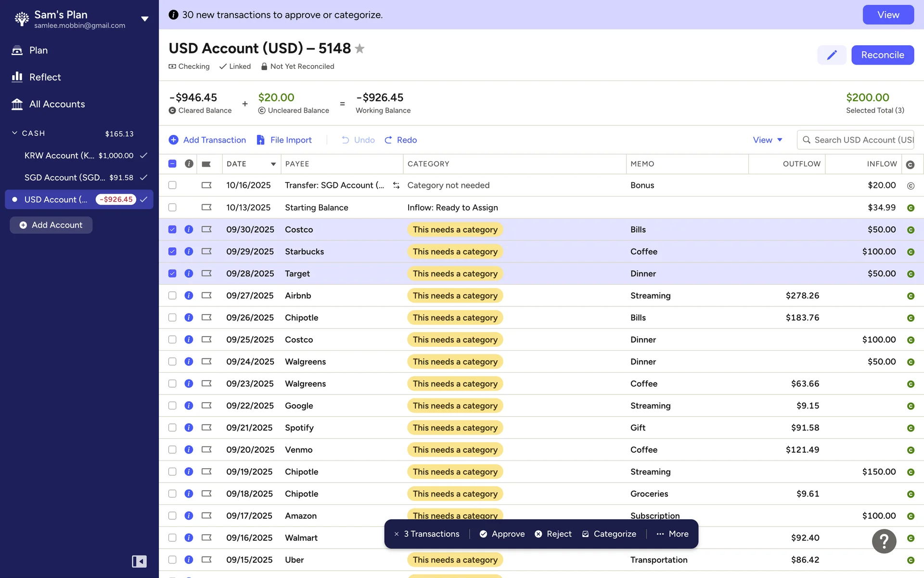The width and height of the screenshot is (924, 578).
Task: Toggle the select-all header checkbox
Action: tap(172, 164)
